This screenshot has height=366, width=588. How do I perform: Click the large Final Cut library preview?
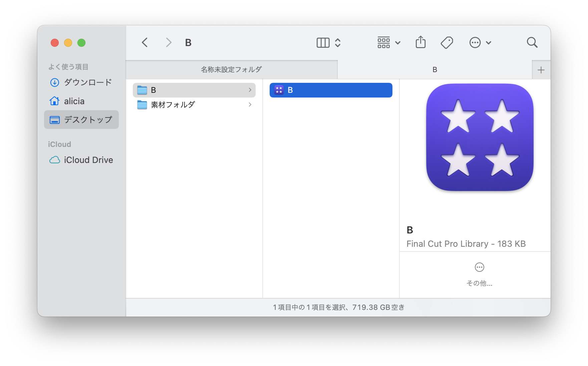tap(480, 137)
